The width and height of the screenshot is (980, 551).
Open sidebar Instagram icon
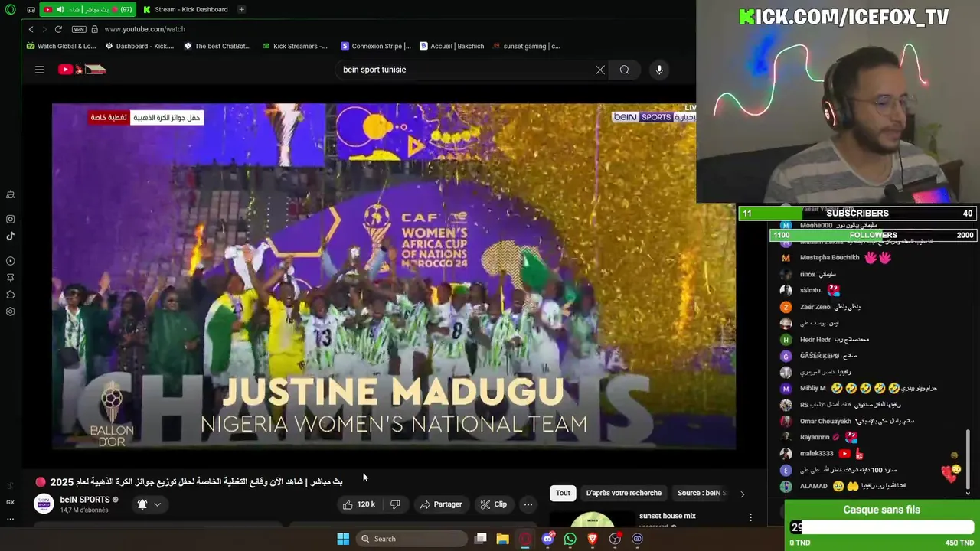point(11,219)
